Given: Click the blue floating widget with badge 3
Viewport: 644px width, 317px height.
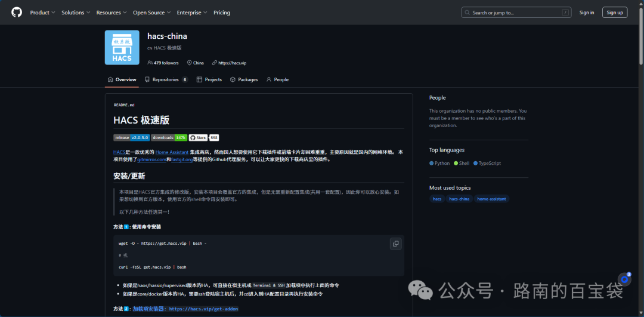Looking at the screenshot, I should 624,279.
